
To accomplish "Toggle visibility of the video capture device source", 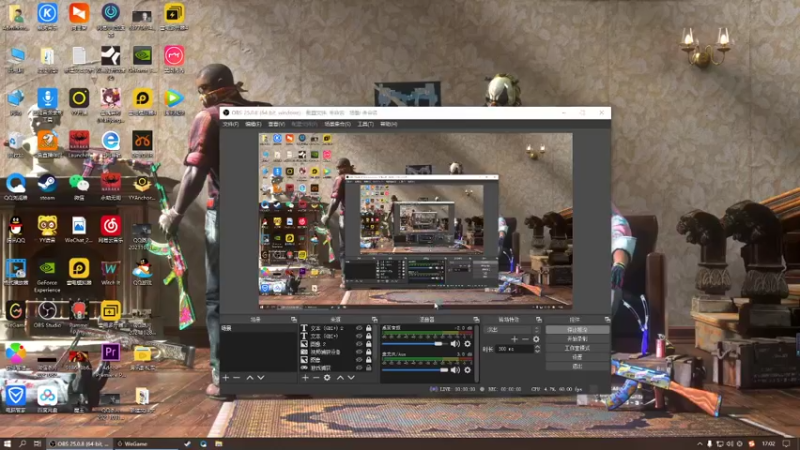I will click(359, 352).
